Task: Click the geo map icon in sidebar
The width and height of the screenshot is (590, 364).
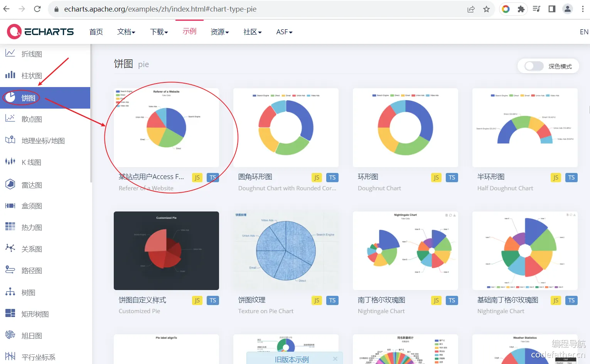Action: tap(10, 140)
